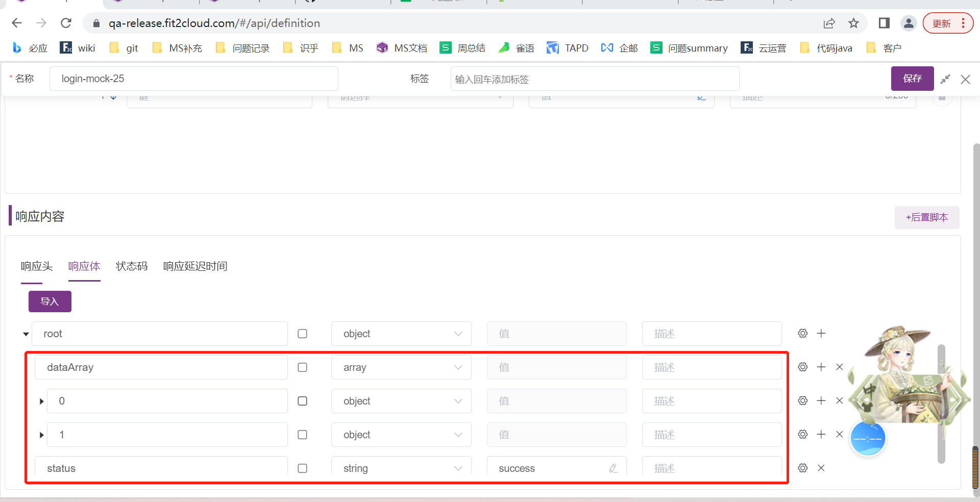This screenshot has height=502, width=980.
Task: Collapse the root node triangle
Action: click(25, 334)
